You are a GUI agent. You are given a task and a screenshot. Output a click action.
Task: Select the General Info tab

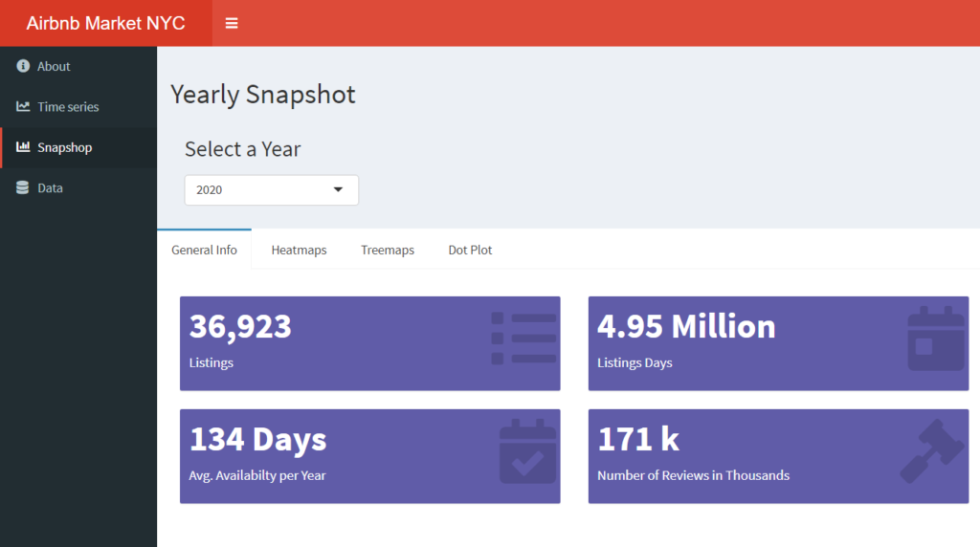tap(204, 250)
